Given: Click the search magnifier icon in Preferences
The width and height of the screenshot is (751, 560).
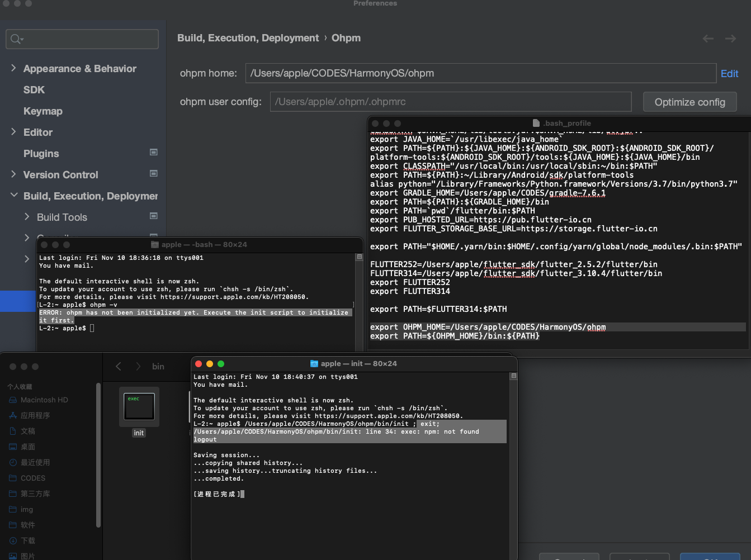Looking at the screenshot, I should (16, 39).
